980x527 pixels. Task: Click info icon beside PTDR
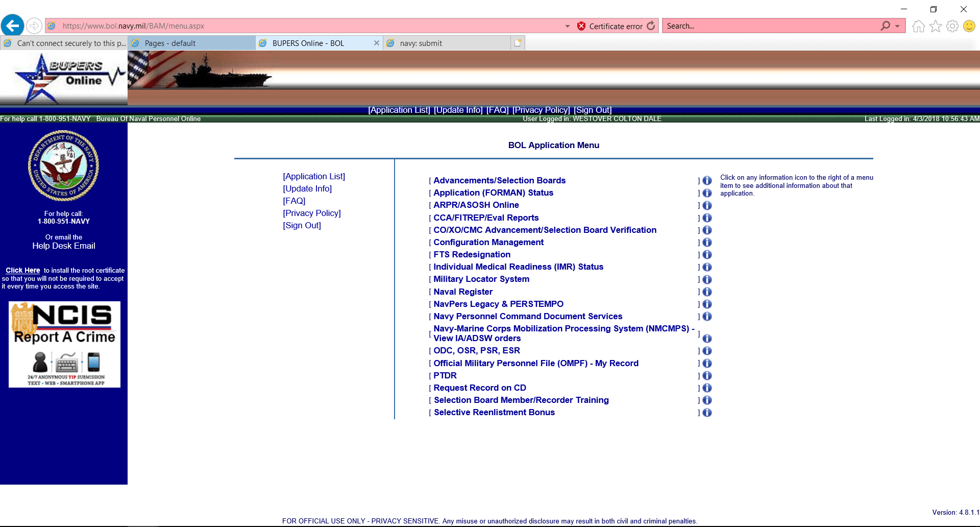tap(707, 375)
